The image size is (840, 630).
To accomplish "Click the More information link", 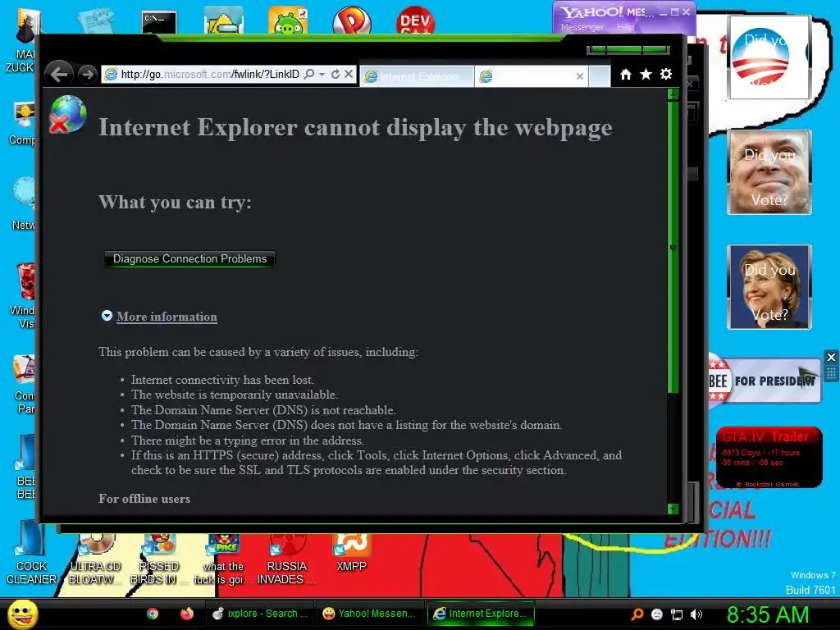I will click(x=167, y=317).
